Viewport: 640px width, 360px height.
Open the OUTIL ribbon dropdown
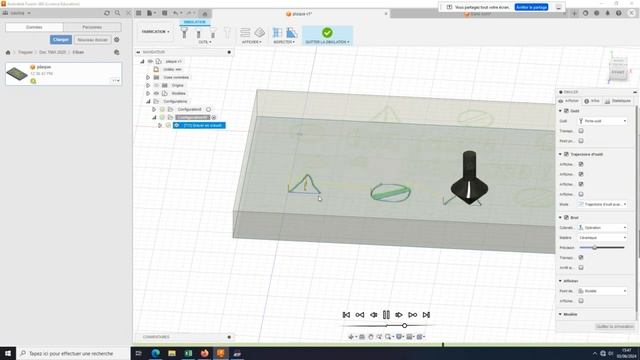pos(205,42)
